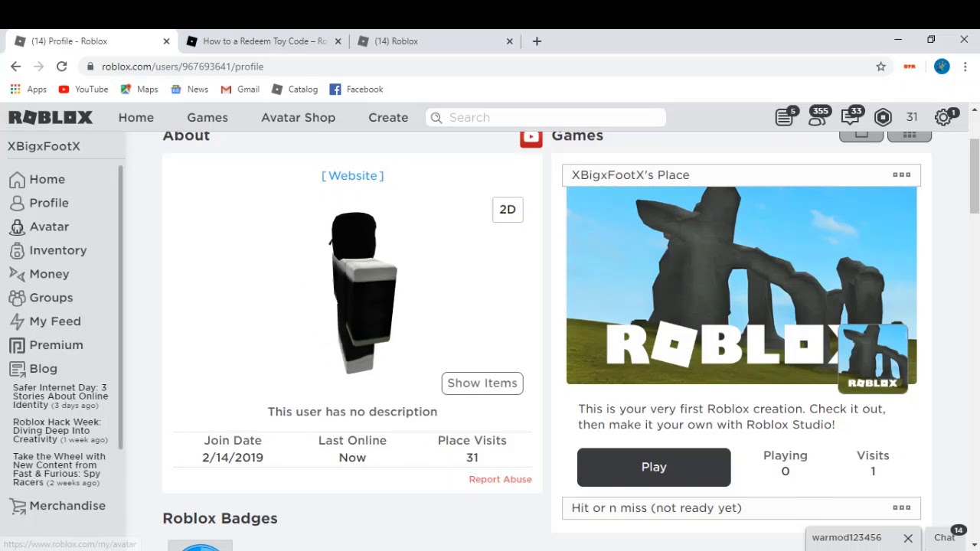Click the Roblox logo
Viewport: 980px width, 551px height.
pyautogui.click(x=51, y=117)
